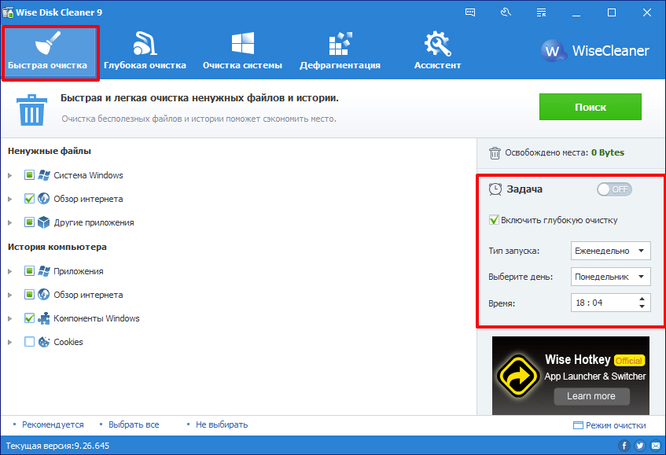Click globe icon beside Обзор интернета in История компьютера
The width and height of the screenshot is (666, 455).
coord(44,294)
